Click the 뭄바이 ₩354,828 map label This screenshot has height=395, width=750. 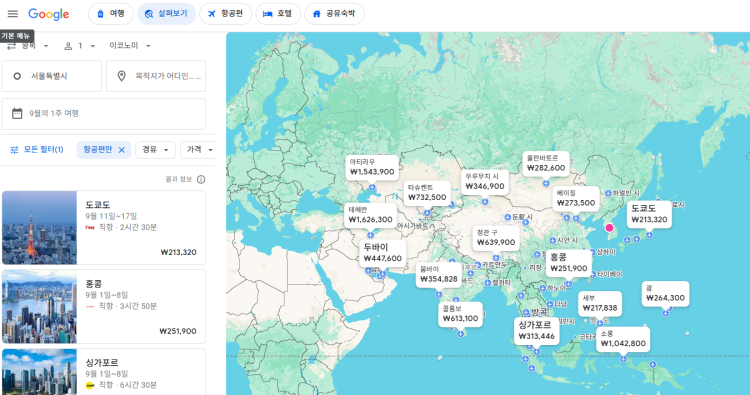[439, 274]
